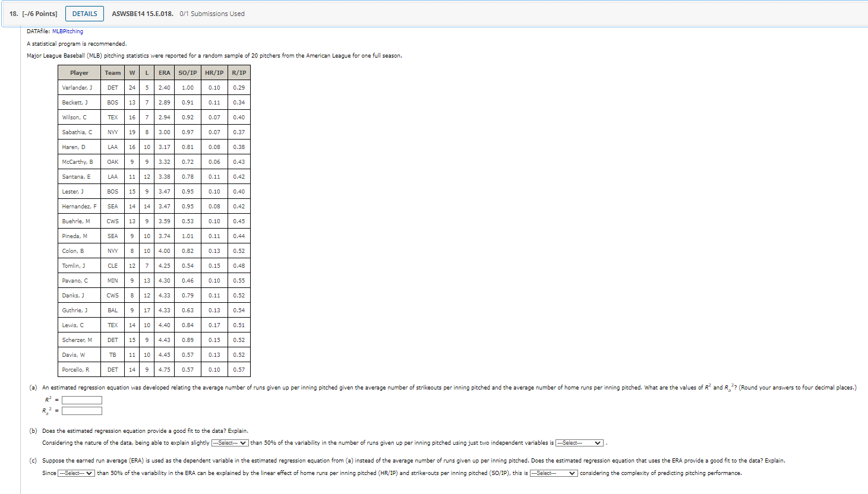The image size is (868, 494).
Task: Select the 'Lewis, C' table cell
Action: 79,325
